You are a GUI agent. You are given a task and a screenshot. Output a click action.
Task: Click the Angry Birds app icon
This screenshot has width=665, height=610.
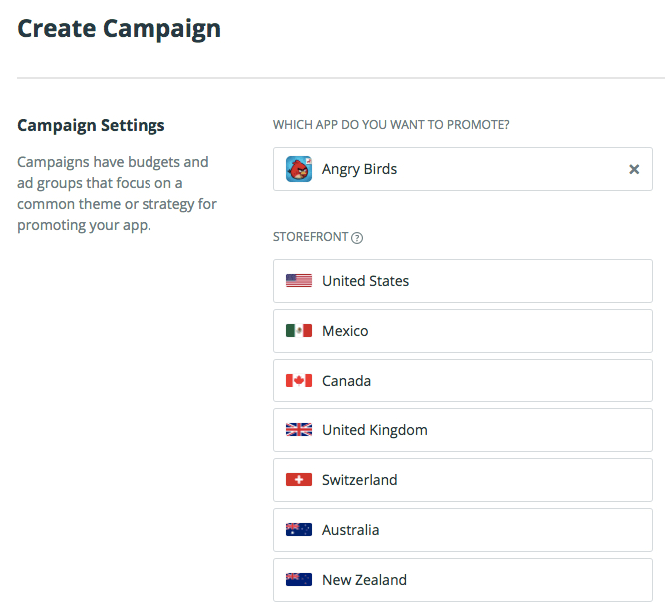pos(299,169)
